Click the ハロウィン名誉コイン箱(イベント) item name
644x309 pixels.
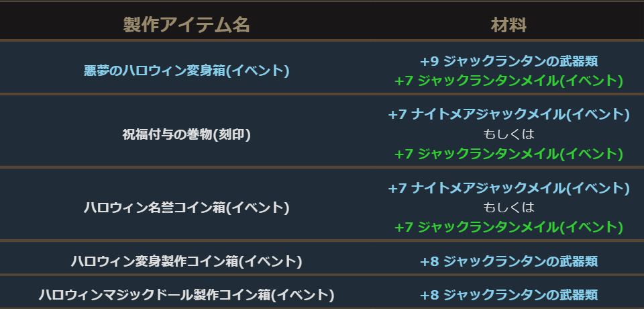coord(186,208)
